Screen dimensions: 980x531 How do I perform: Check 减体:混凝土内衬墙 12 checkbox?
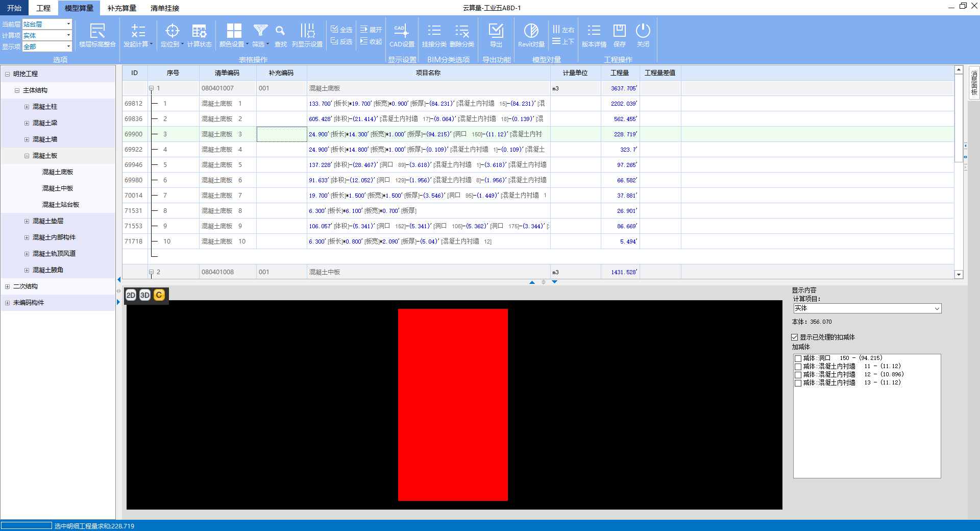(798, 375)
